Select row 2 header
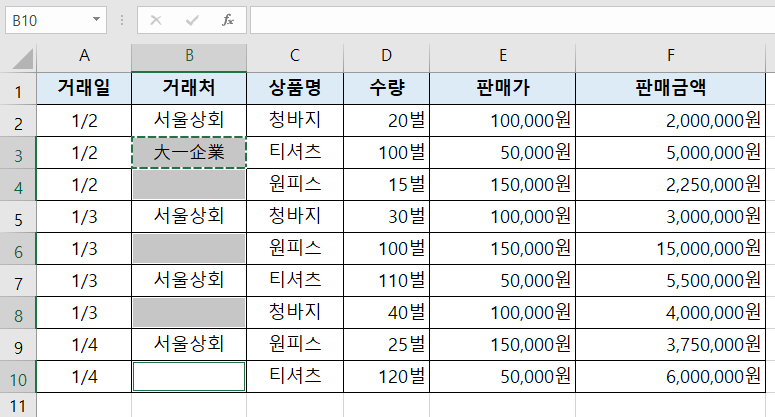 click(x=18, y=121)
